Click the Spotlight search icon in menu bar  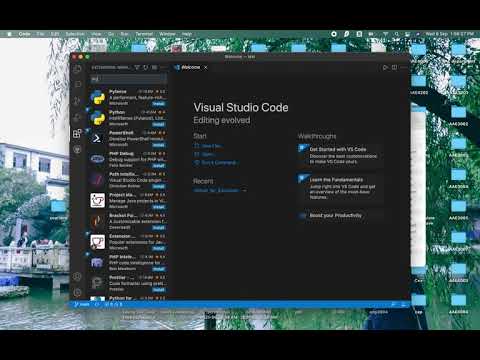396,34
